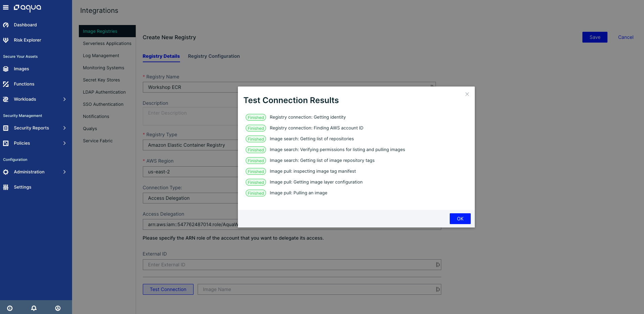Expand the Administration submenu chevron
The width and height of the screenshot is (644, 314).
click(x=64, y=172)
